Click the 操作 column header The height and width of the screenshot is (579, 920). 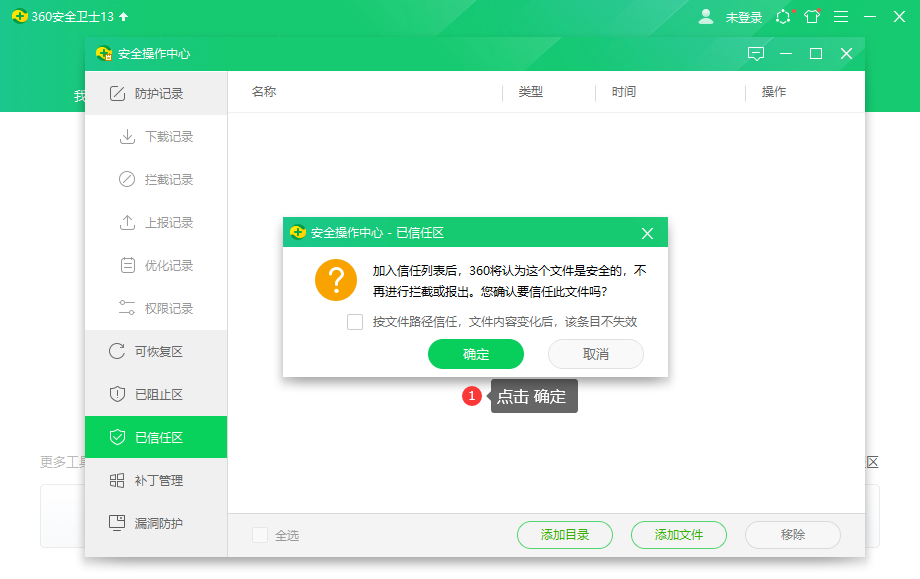click(774, 92)
